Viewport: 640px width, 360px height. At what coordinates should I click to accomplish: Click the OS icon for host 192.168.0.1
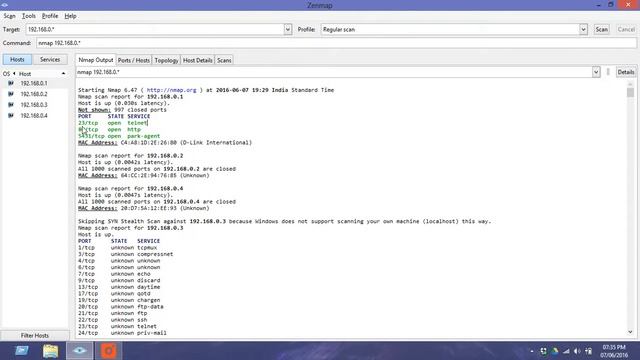click(x=11, y=83)
